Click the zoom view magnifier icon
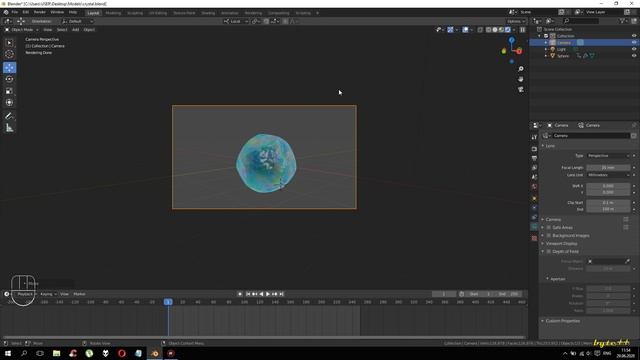The image size is (640, 360). tap(521, 69)
